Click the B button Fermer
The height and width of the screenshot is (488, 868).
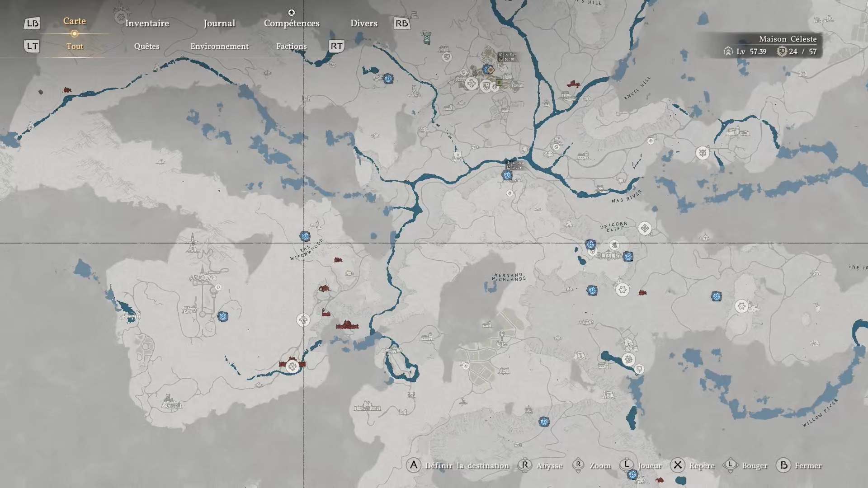(783, 465)
